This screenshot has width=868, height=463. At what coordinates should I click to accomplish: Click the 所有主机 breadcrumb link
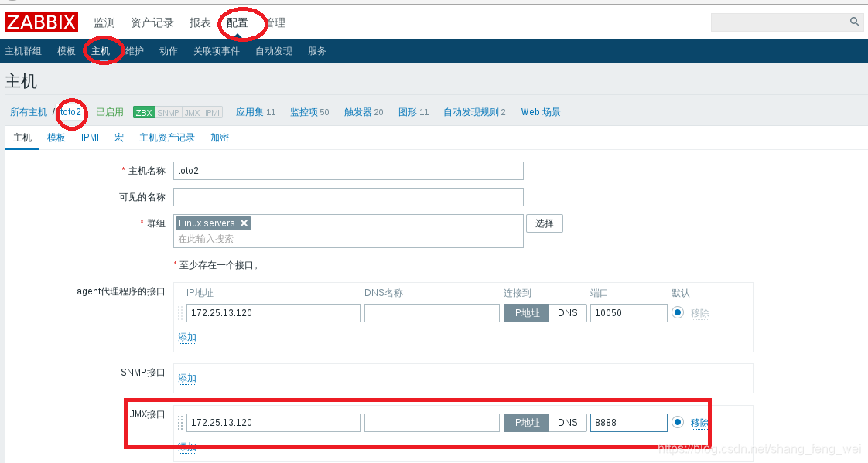pos(29,112)
